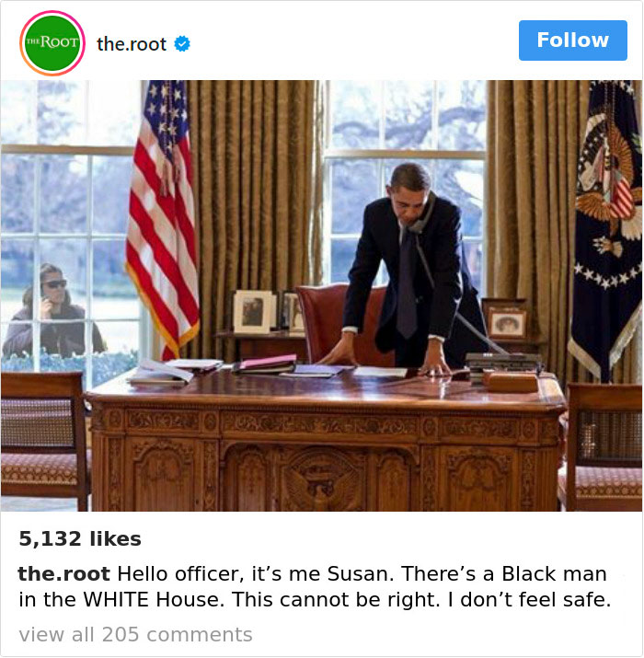Click the carved eagle on desk front
644x658 pixels.
321,479
